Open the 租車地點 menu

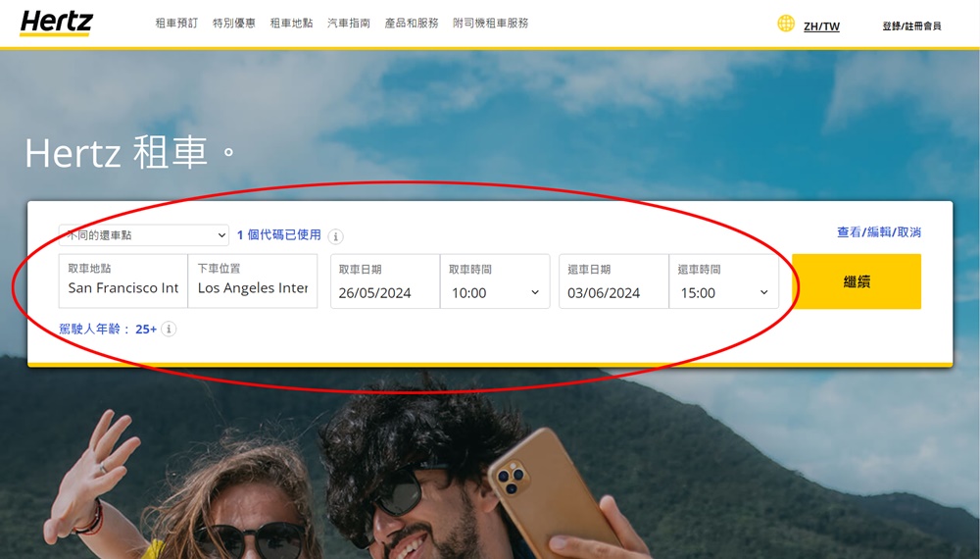[291, 24]
